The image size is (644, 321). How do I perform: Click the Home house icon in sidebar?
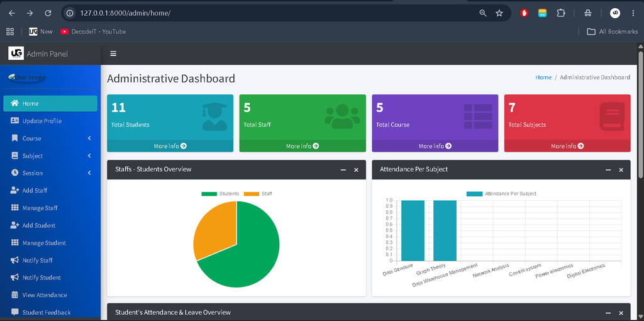point(15,103)
